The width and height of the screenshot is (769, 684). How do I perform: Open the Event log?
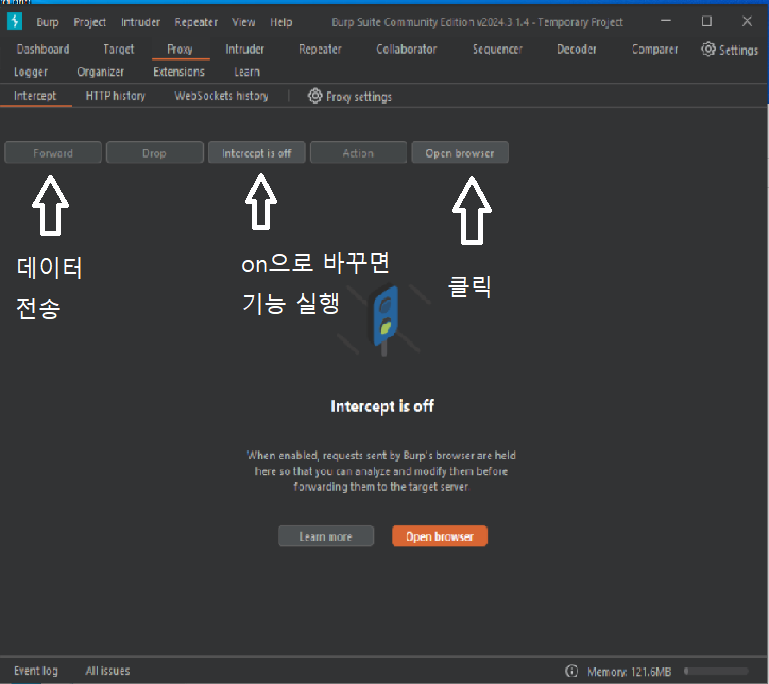[36, 671]
